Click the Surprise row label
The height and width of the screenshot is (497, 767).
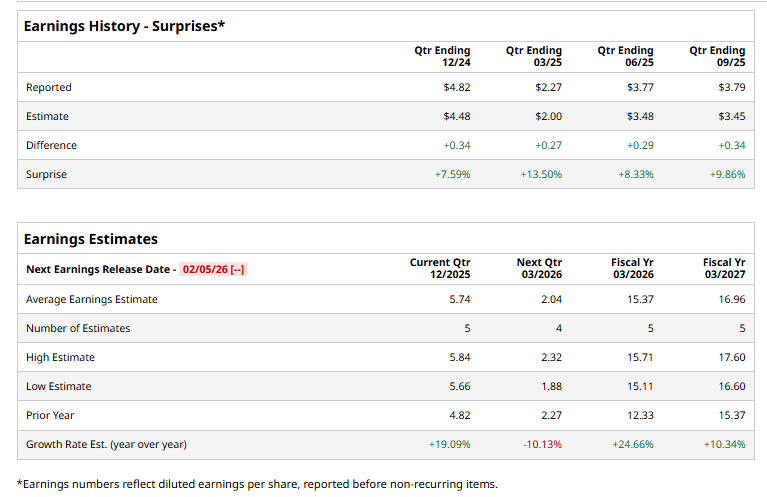46,174
